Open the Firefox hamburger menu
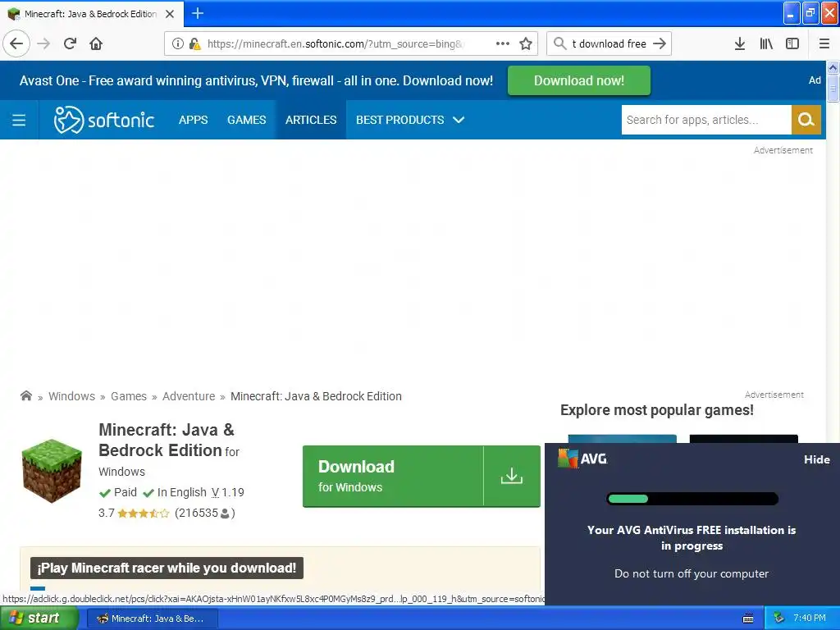Viewport: 840px width, 630px height. point(824,44)
